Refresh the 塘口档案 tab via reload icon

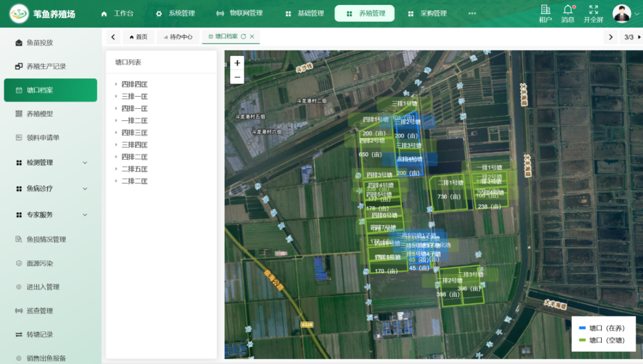coord(244,36)
